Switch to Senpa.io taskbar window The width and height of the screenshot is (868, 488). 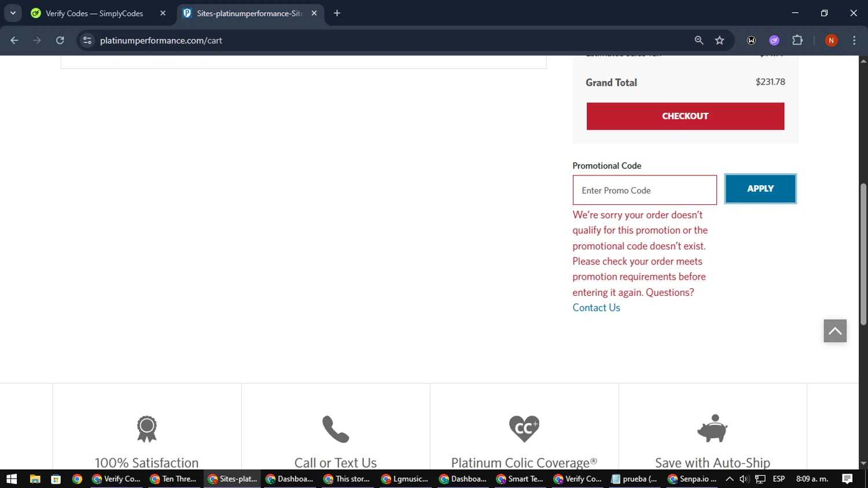pyautogui.click(x=692, y=479)
